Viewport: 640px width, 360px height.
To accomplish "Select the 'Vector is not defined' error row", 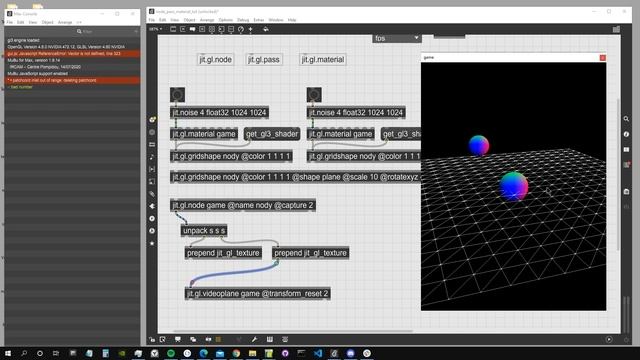I will tap(72, 53).
